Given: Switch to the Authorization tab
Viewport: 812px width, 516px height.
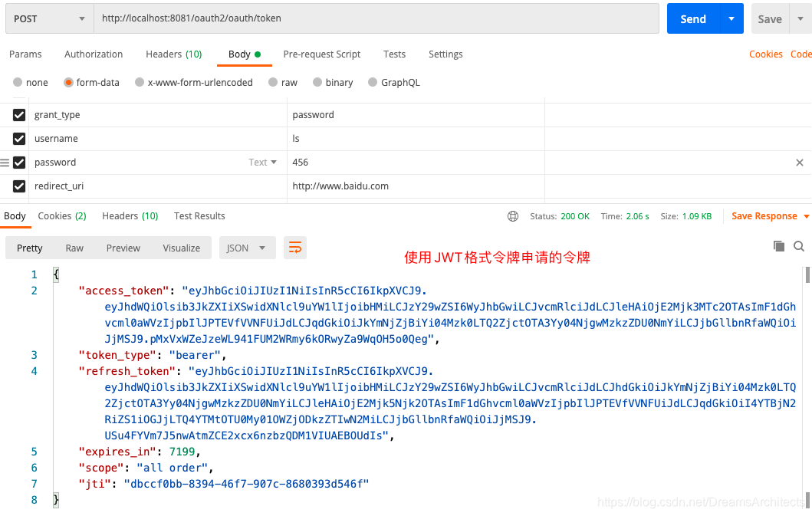Looking at the screenshot, I should point(94,54).
